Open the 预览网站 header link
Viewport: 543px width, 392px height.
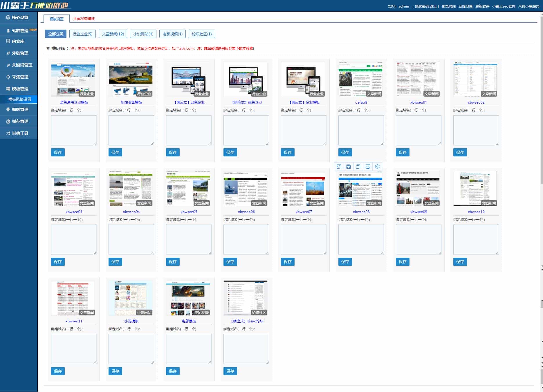(449, 6)
